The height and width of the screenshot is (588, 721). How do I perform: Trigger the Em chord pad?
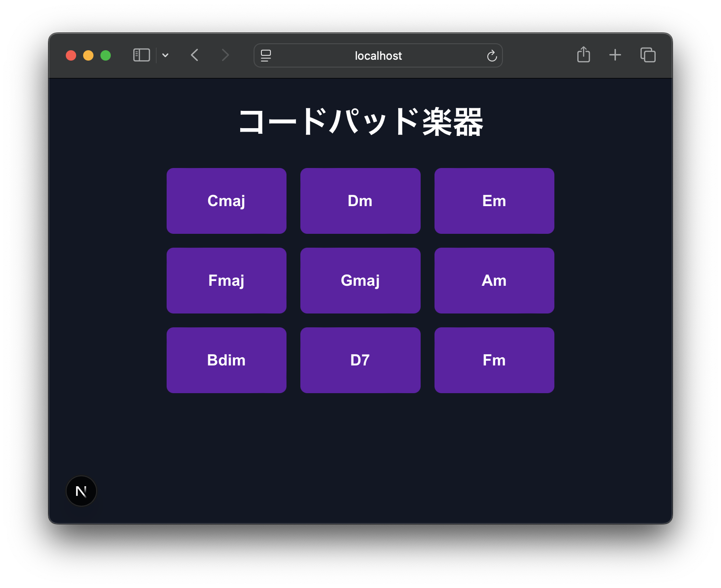[494, 201]
